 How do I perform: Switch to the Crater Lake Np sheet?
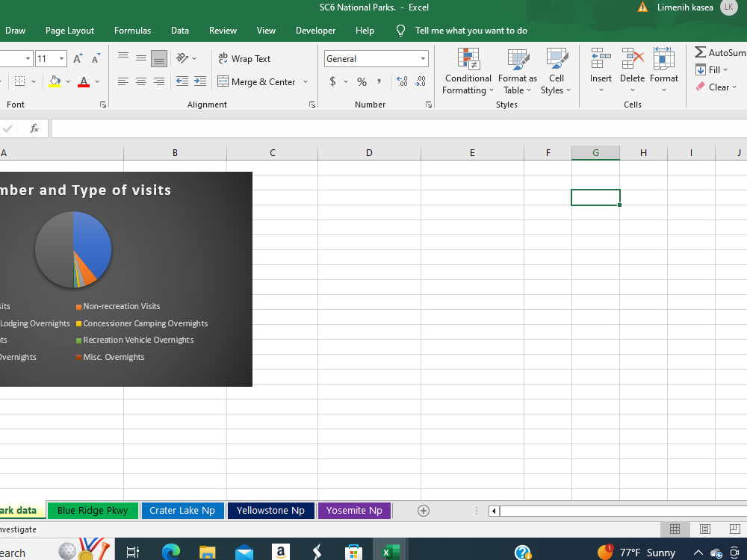182,511
